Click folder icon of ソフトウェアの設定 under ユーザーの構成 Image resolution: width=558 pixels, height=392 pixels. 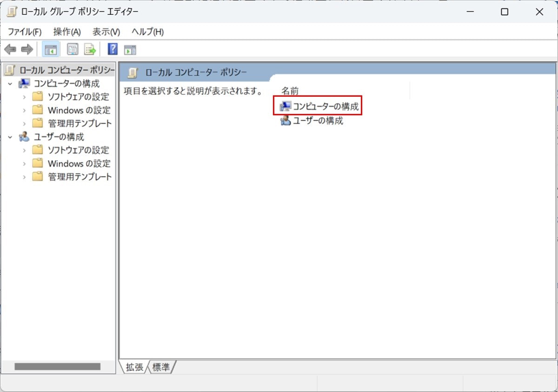click(x=38, y=150)
